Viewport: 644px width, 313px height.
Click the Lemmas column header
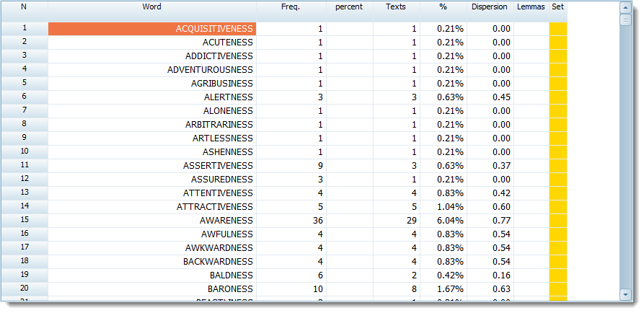531,7
